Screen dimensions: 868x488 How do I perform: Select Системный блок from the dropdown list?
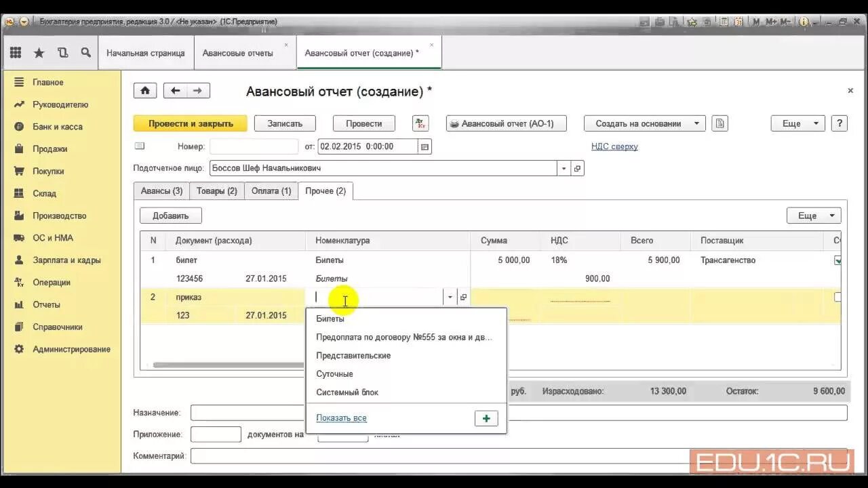[407, 392]
